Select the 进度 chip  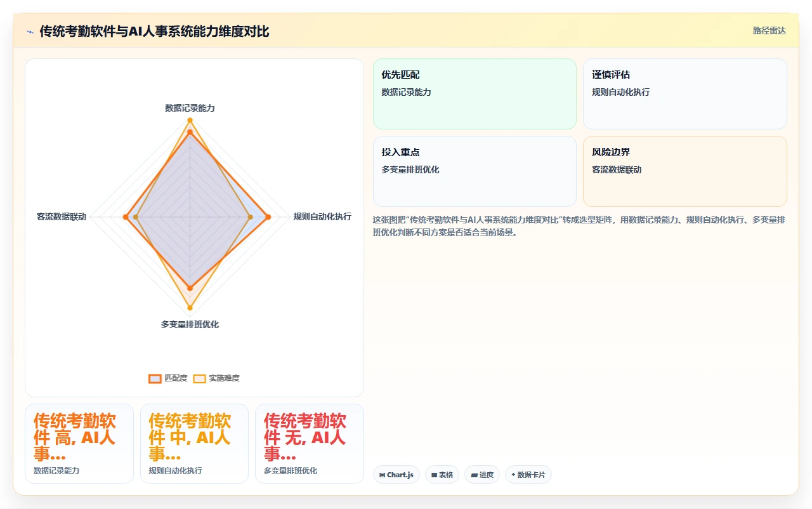[482, 475]
